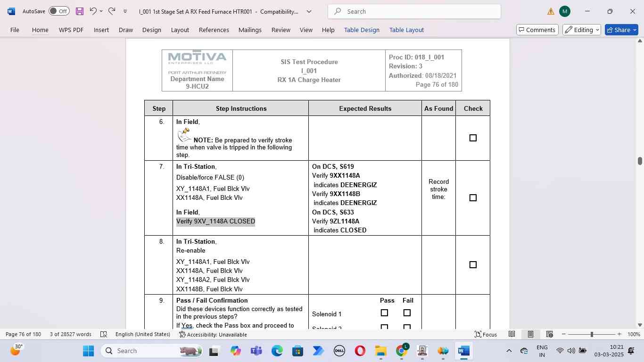644x362 pixels.
Task: Click the vertical scrollbar thumb
Action: (x=640, y=161)
